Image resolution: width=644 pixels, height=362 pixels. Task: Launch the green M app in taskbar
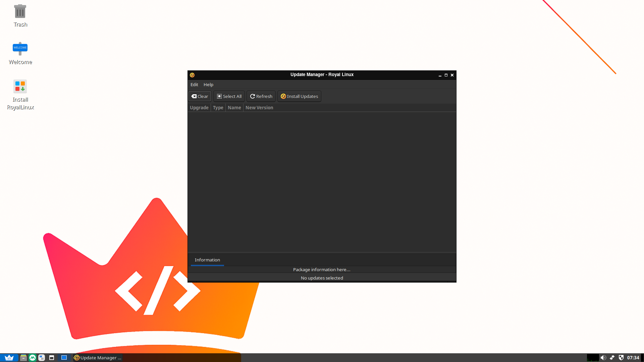(x=33, y=358)
